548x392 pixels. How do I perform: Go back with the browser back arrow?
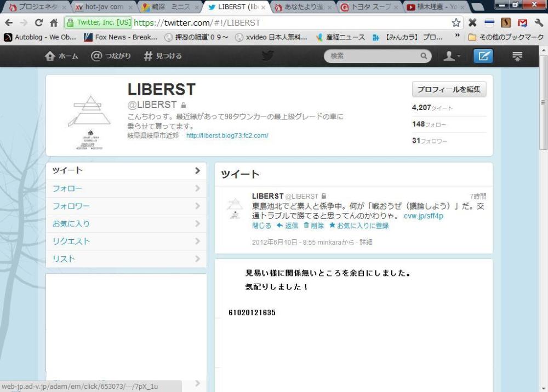click(x=9, y=23)
